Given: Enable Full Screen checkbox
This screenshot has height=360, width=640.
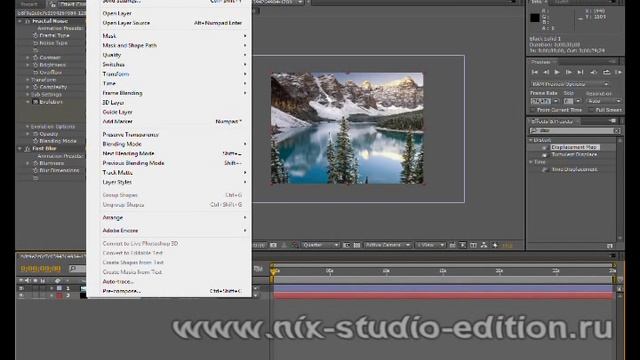Looking at the screenshot, I should [x=591, y=110].
